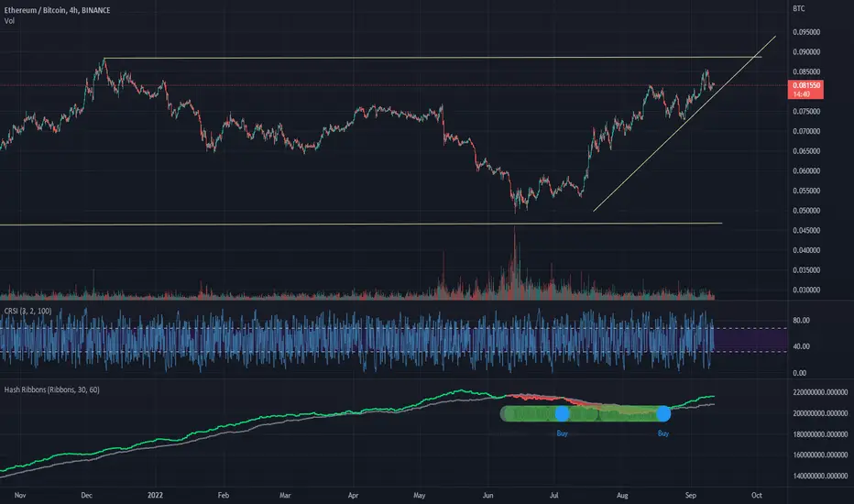This screenshot has height=504, width=854.
Task: Click the Jul label on time axis
Action: pyautogui.click(x=553, y=495)
